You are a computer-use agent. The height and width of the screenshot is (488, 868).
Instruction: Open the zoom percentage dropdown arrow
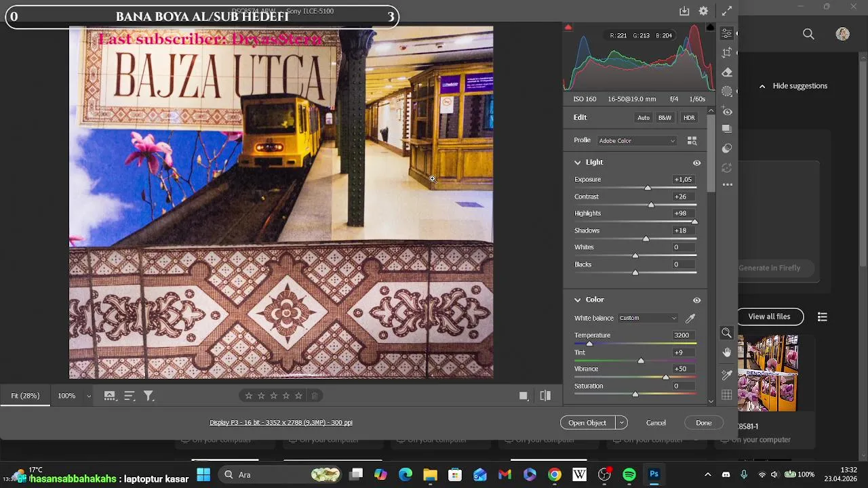click(x=88, y=396)
